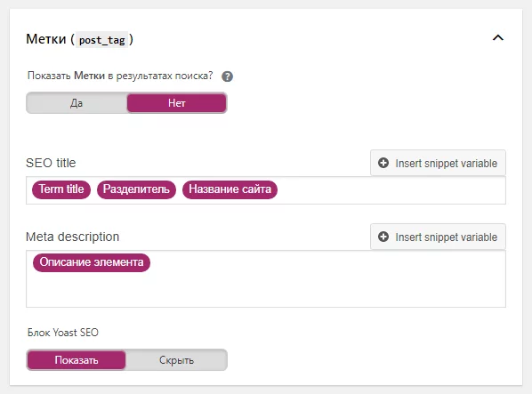Insert snippet variable for Meta description

click(438, 237)
